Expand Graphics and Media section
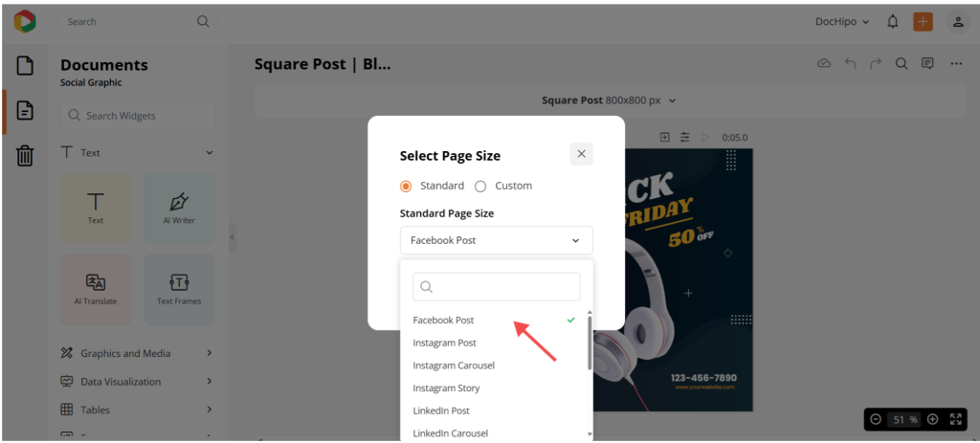The image size is (980, 443). [x=137, y=353]
